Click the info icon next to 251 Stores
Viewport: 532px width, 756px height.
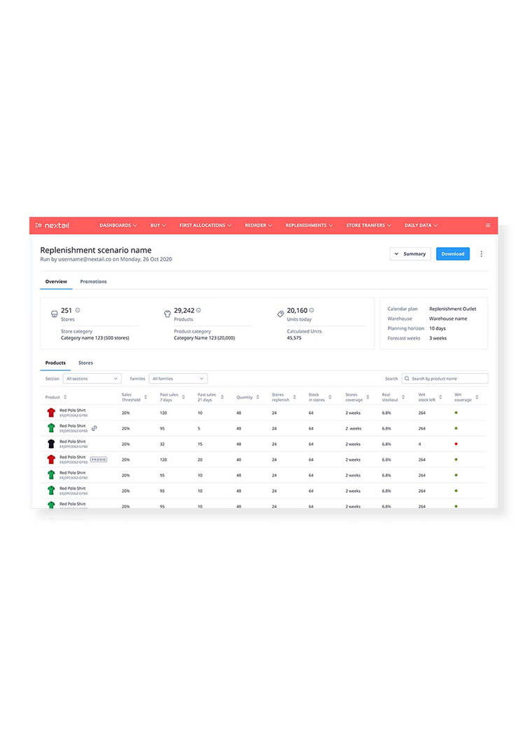78,310
